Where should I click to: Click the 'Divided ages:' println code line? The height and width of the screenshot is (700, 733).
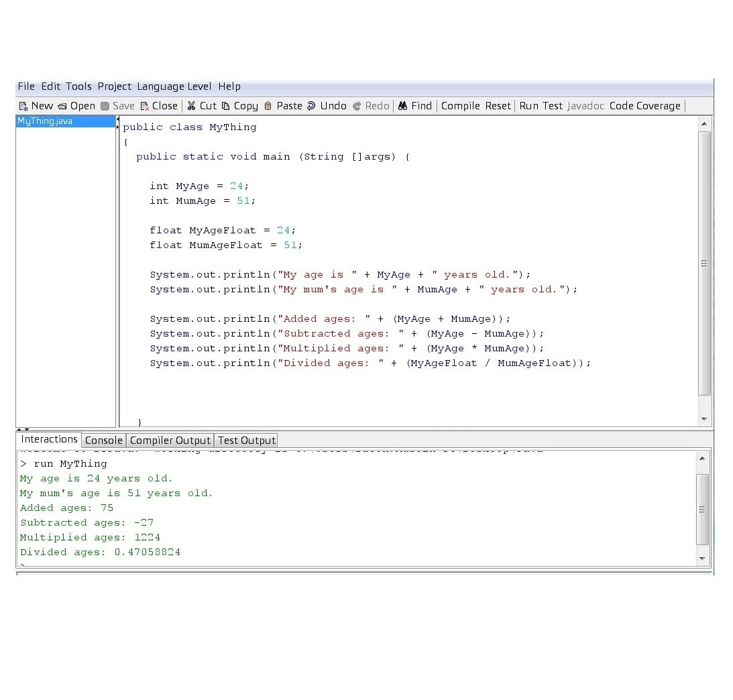pos(370,363)
